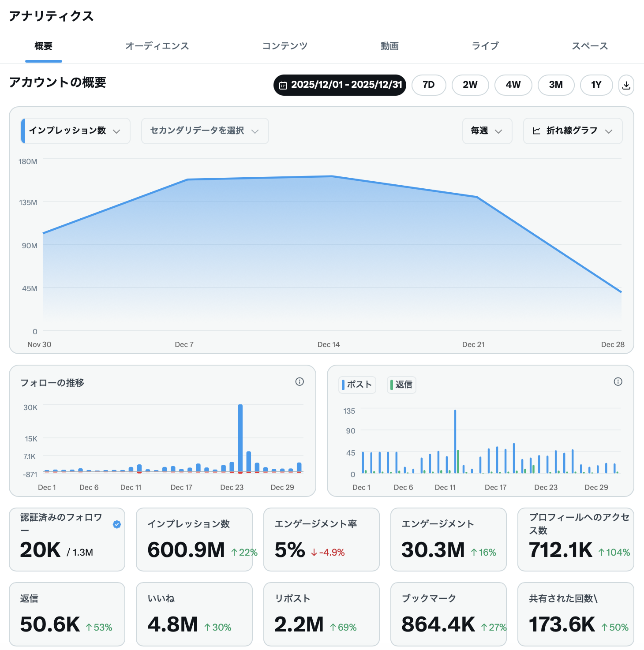The width and height of the screenshot is (644, 650).
Task: Toggle the 返信 legend in the bar chart
Action: [401, 385]
